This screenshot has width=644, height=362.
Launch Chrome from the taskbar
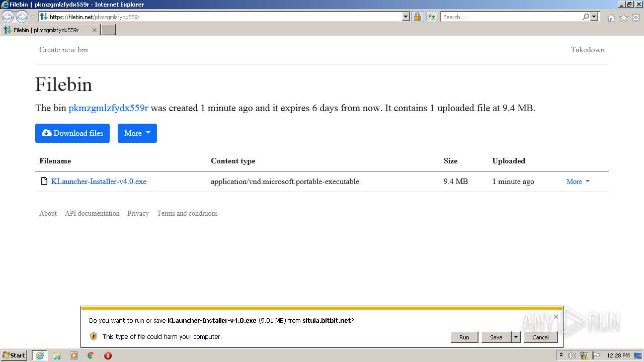click(x=91, y=355)
